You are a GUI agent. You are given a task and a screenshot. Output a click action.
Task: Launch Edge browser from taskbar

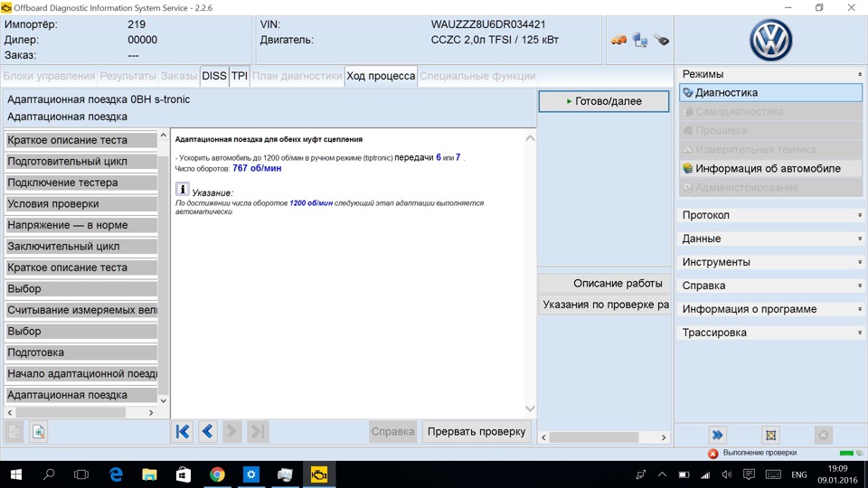116,474
